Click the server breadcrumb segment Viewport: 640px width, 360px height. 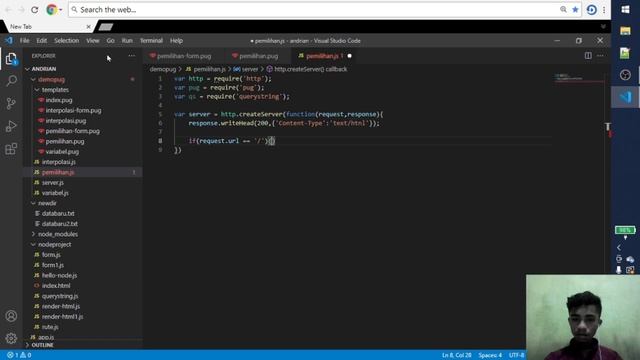[246, 69]
